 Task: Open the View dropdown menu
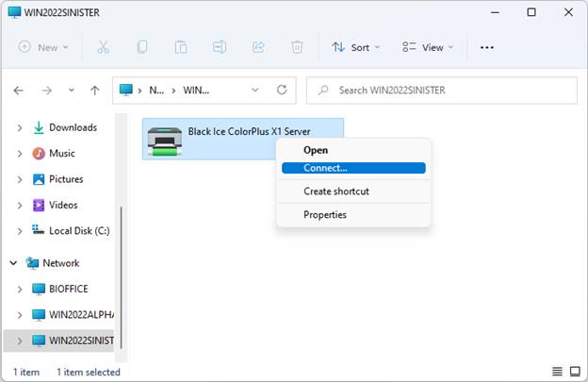pyautogui.click(x=428, y=47)
